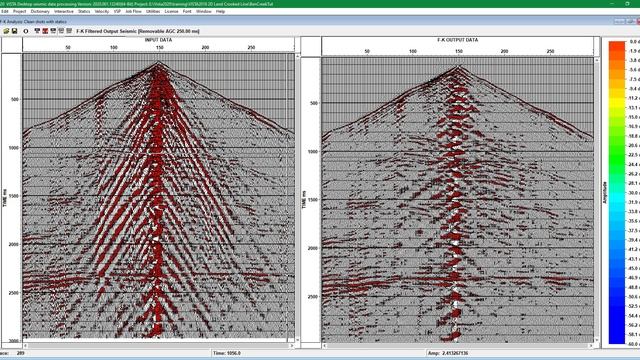This screenshot has width=640, height=360.
Task: Click trace number 150 on INPUT DATA axis
Action: coord(160,48)
